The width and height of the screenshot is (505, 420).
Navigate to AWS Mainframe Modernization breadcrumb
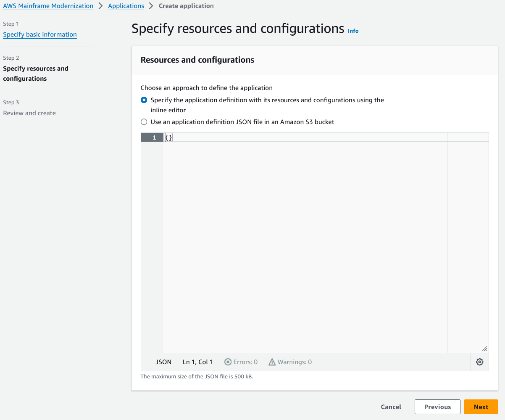(47, 6)
